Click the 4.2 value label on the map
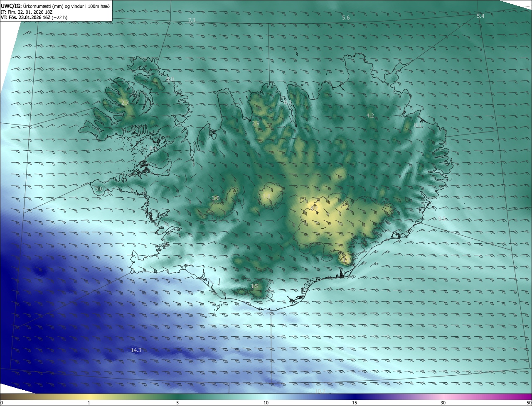Viewport: 532px width, 406px height. (370, 116)
